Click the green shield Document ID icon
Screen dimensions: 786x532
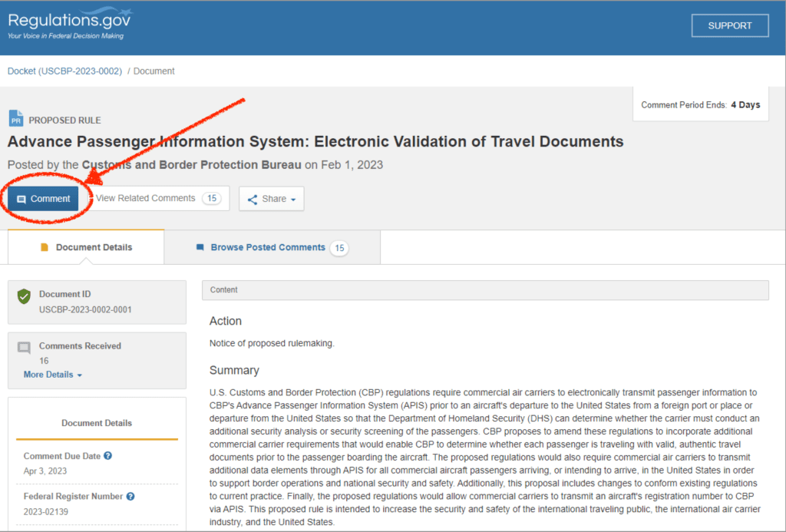coord(24,296)
